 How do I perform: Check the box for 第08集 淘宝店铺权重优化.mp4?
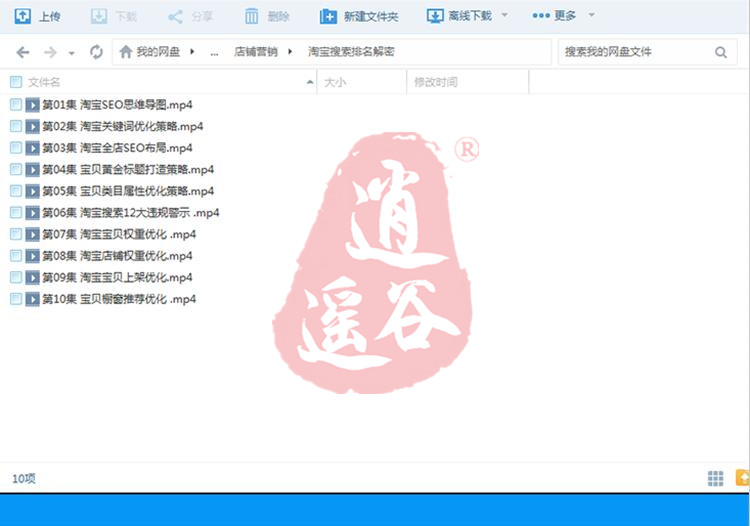tap(16, 255)
